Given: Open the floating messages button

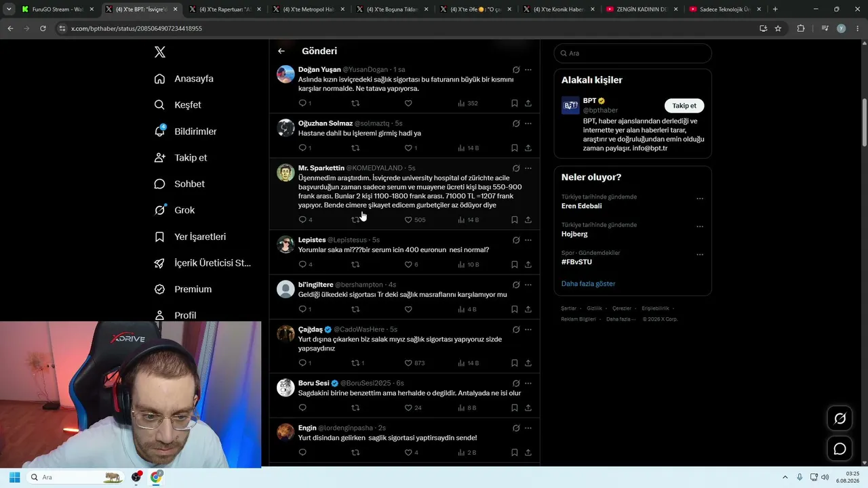Looking at the screenshot, I should click(840, 449).
